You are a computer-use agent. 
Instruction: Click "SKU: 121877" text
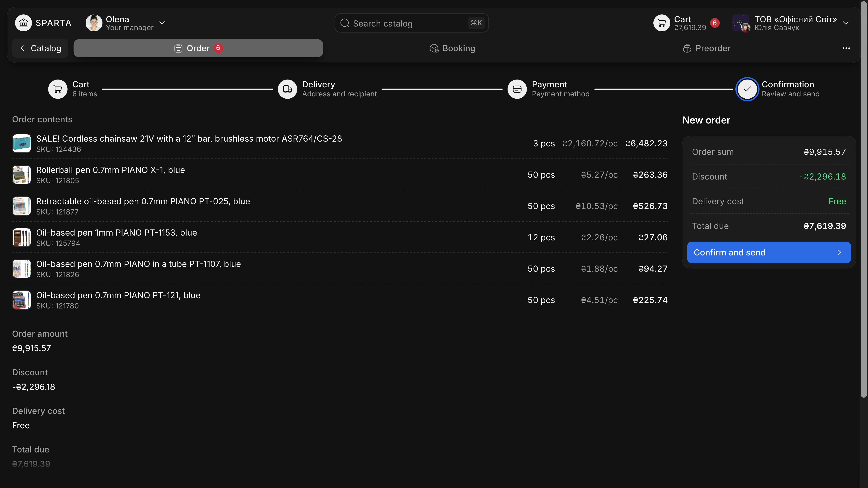57,212
